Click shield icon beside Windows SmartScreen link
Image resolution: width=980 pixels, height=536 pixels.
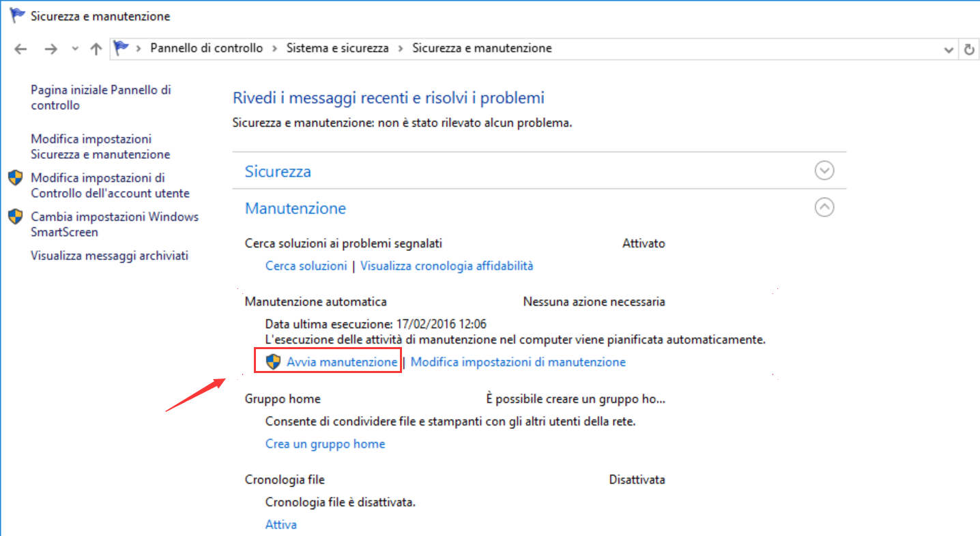point(16,217)
